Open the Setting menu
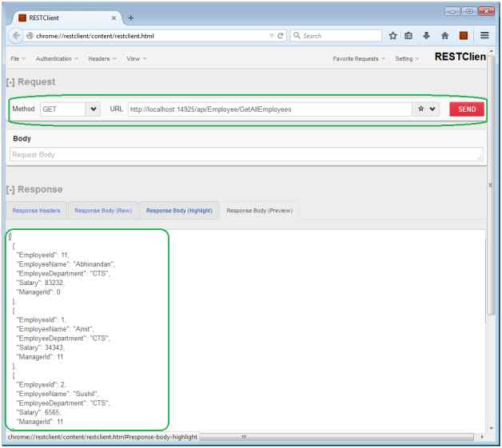The image size is (502, 448). click(x=407, y=59)
